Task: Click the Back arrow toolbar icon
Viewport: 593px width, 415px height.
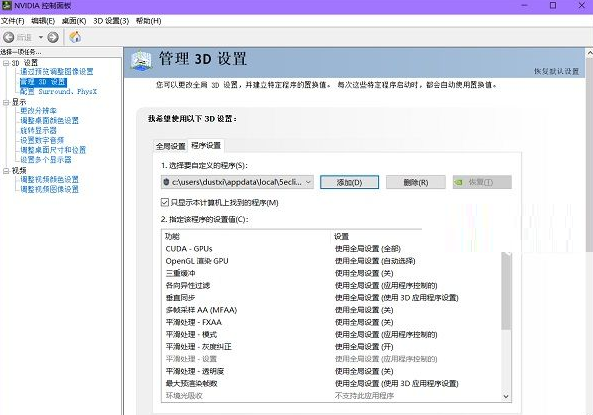Action: tap(8, 37)
